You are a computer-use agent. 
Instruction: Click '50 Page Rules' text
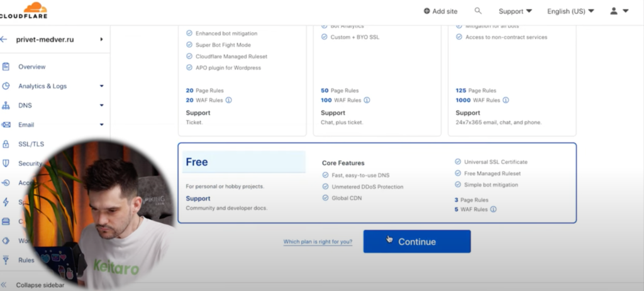pyautogui.click(x=340, y=91)
